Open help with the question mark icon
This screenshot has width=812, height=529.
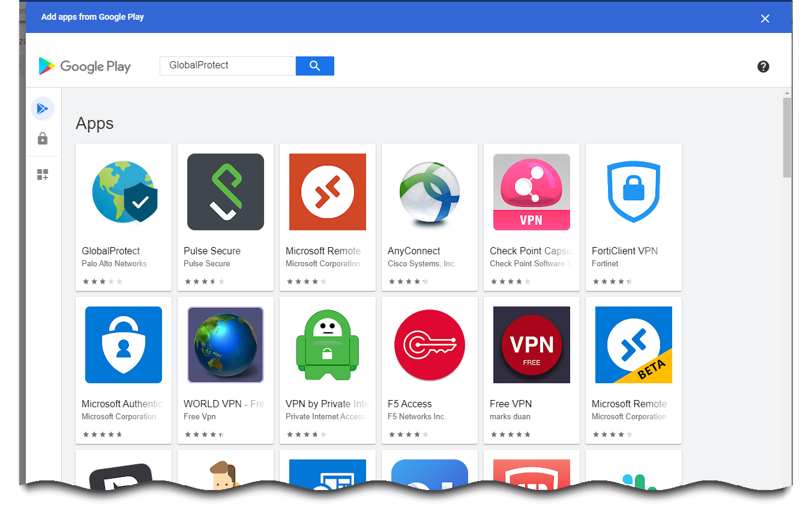[763, 67]
